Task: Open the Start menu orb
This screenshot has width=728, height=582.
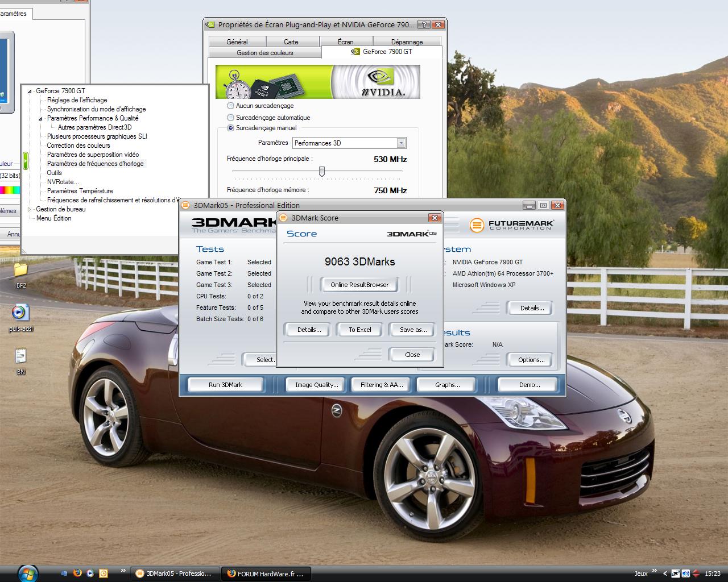Action: point(27,573)
